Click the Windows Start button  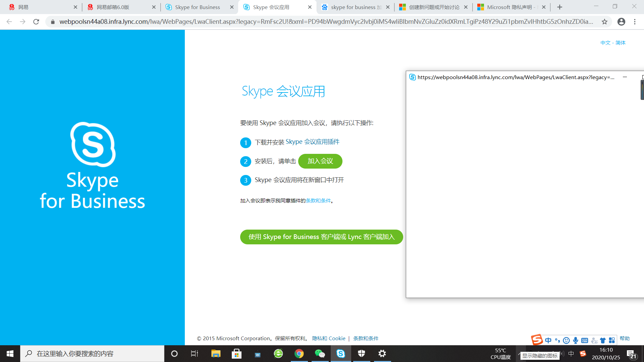(x=10, y=354)
